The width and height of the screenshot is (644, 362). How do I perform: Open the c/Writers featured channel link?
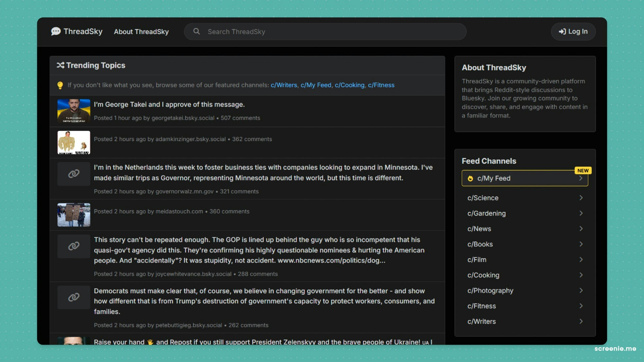point(284,85)
